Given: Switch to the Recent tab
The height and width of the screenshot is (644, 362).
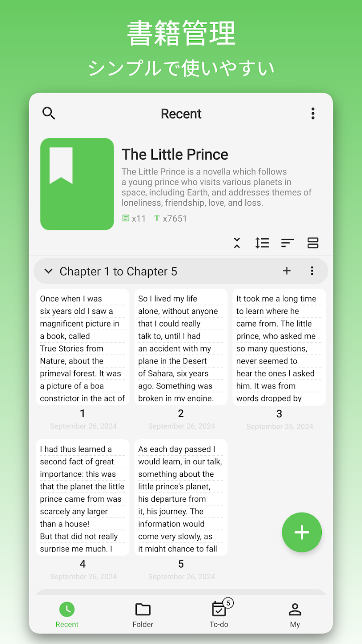Looking at the screenshot, I should coord(67,614).
